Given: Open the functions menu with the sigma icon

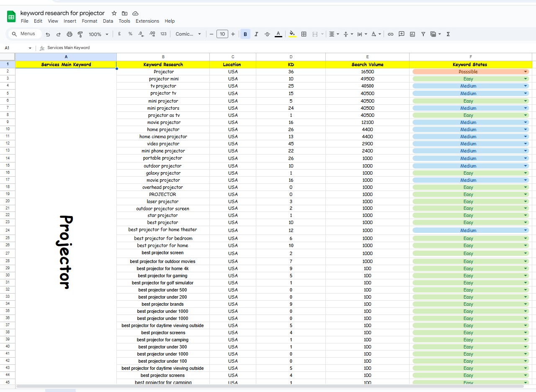Looking at the screenshot, I should (448, 34).
